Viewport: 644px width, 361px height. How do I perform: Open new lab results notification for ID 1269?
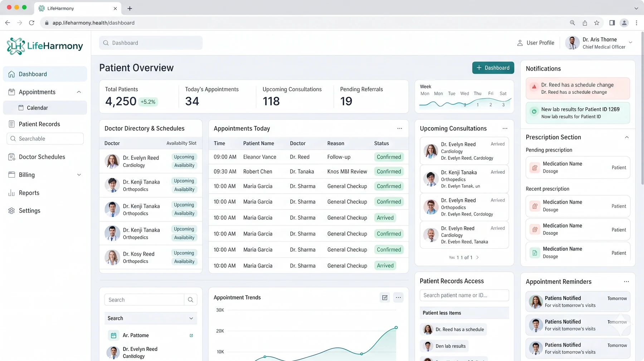click(578, 113)
